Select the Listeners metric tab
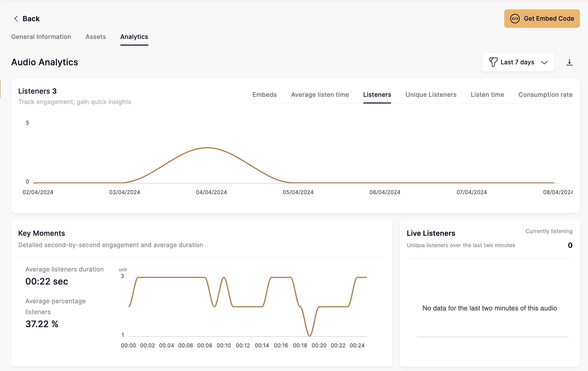588x371 pixels. click(377, 95)
